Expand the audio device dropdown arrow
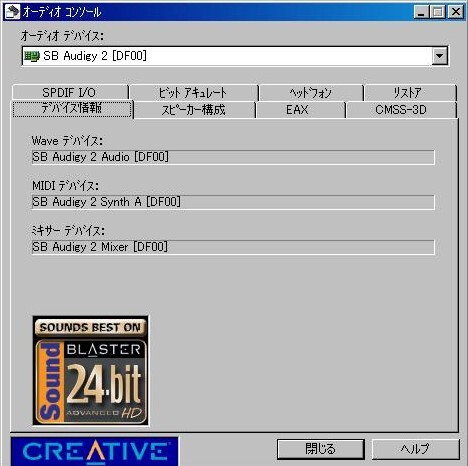Screen dimensions: 468x466 439,56
